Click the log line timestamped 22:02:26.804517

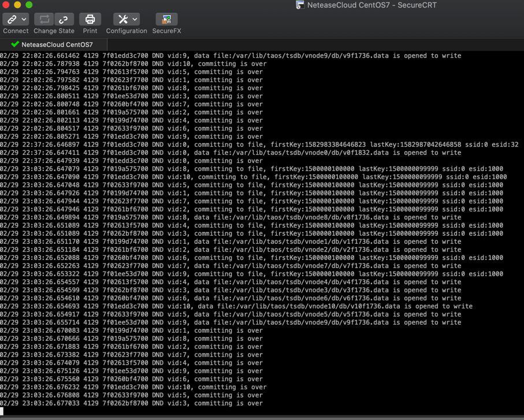click(131, 128)
